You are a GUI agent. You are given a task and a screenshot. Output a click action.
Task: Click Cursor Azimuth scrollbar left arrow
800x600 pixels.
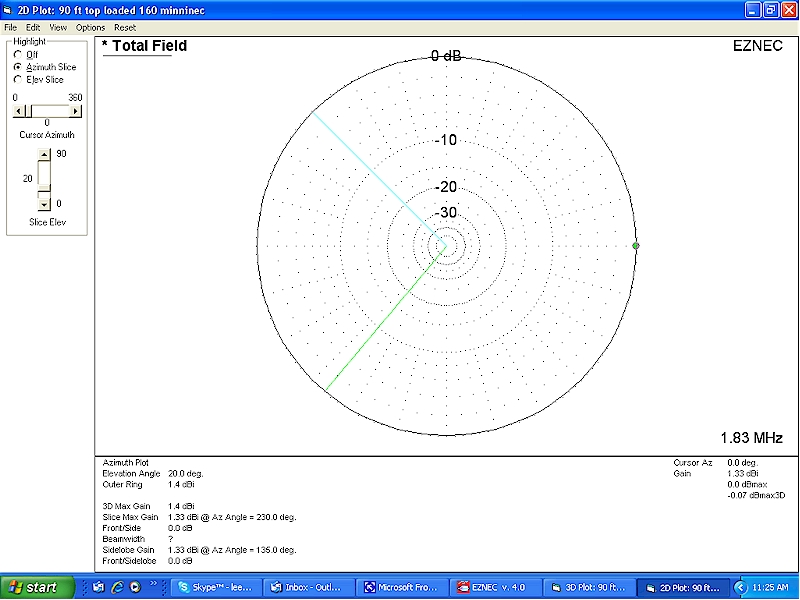click(x=18, y=111)
